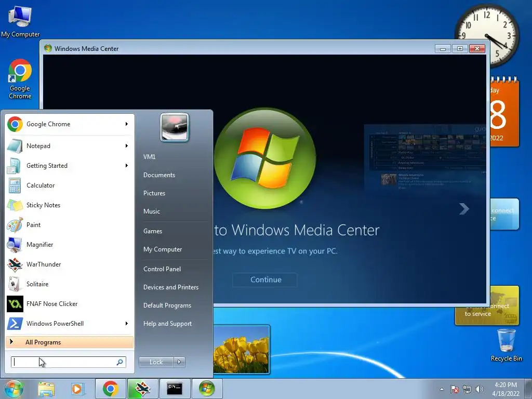Open Devices and Printers
Viewport: 532px width, 399px height.
pyautogui.click(x=170, y=287)
